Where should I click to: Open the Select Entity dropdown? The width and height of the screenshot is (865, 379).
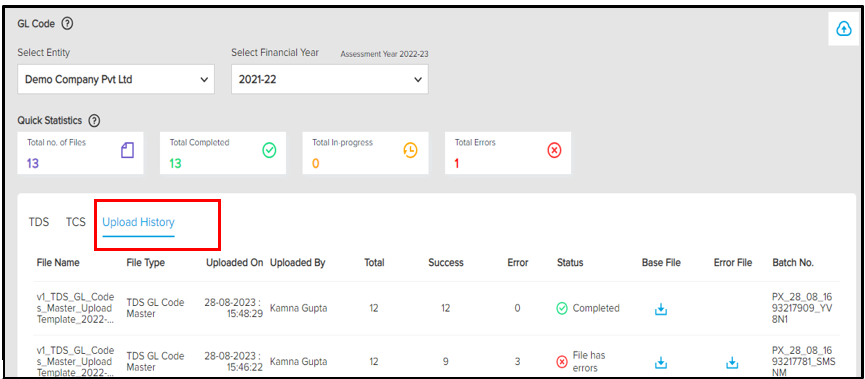[116, 79]
